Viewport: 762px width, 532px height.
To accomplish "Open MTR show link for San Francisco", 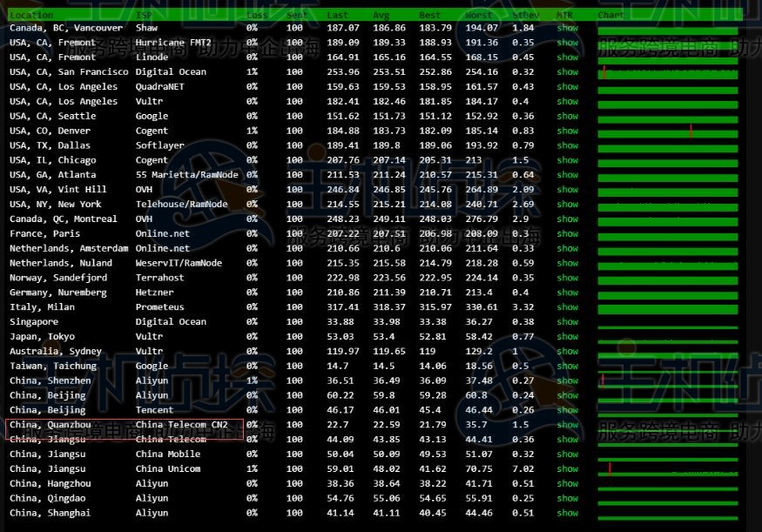I will click(567, 71).
